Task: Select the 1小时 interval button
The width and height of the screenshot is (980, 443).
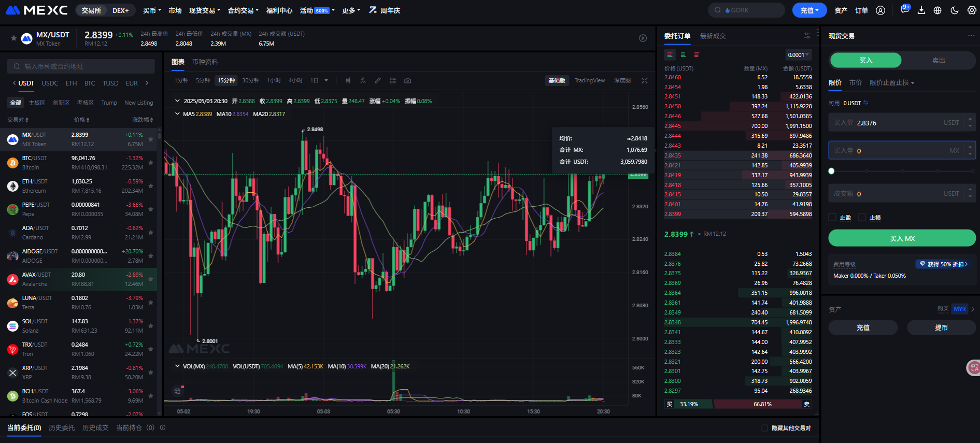Action: (x=274, y=80)
